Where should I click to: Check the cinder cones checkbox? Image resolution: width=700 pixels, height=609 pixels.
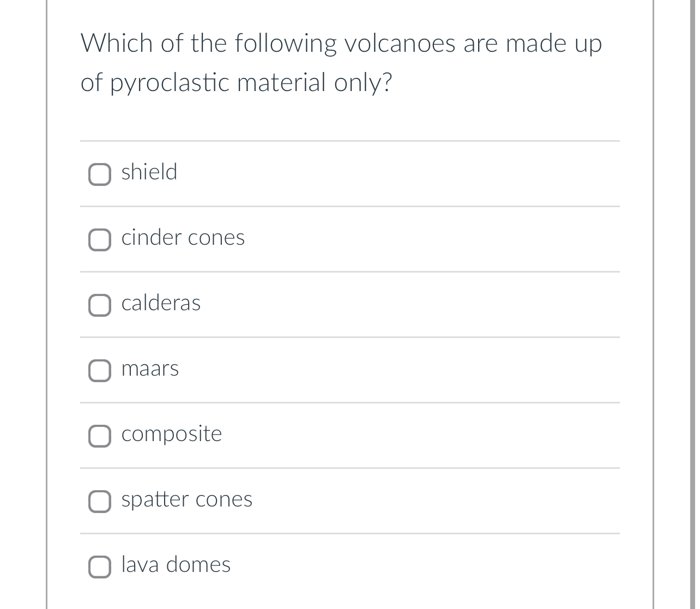(x=100, y=240)
